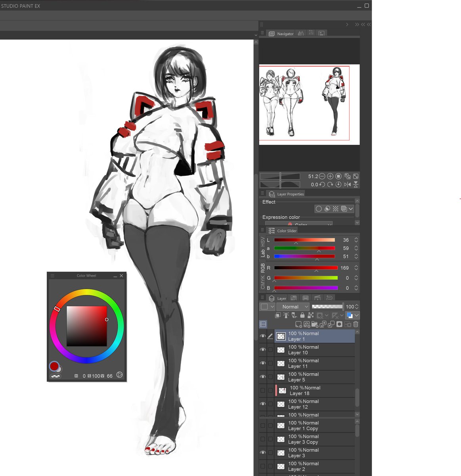
Task: Select Layer 5 row
Action: [x=315, y=377]
